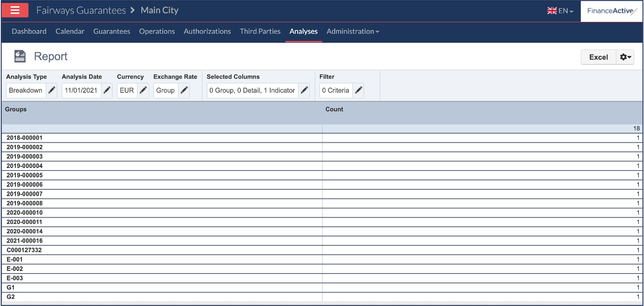Open the gear settings dropdown

tap(625, 57)
